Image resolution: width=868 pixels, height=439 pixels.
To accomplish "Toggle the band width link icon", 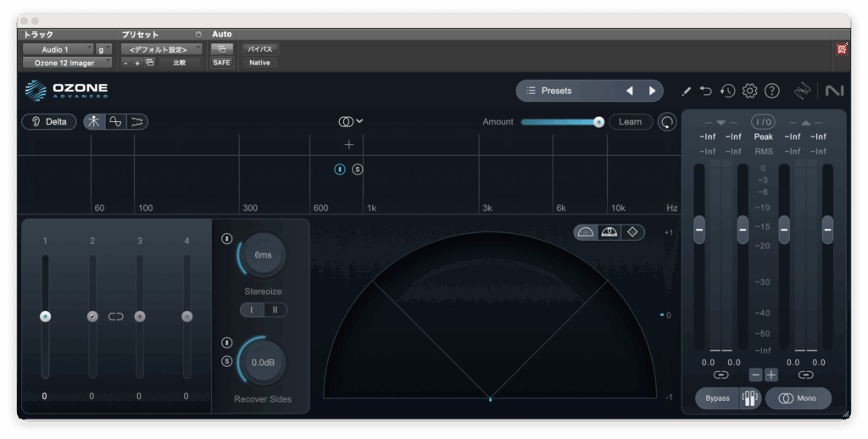I will click(x=116, y=316).
